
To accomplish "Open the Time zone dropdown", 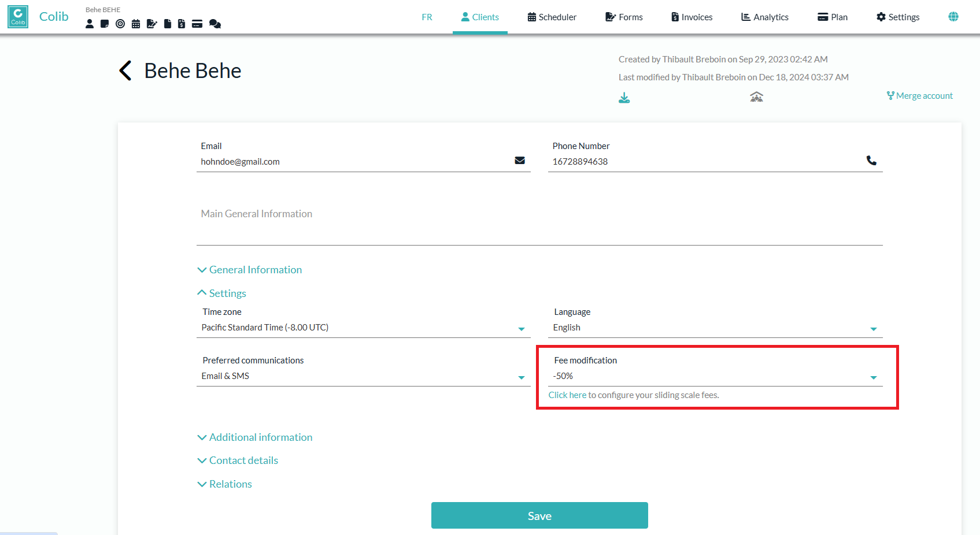I will tap(364, 328).
